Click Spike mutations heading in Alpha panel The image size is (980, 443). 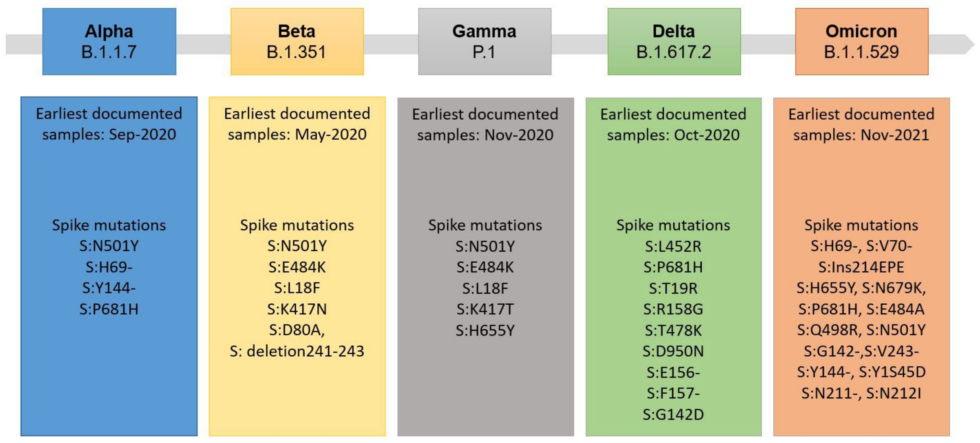(x=109, y=225)
